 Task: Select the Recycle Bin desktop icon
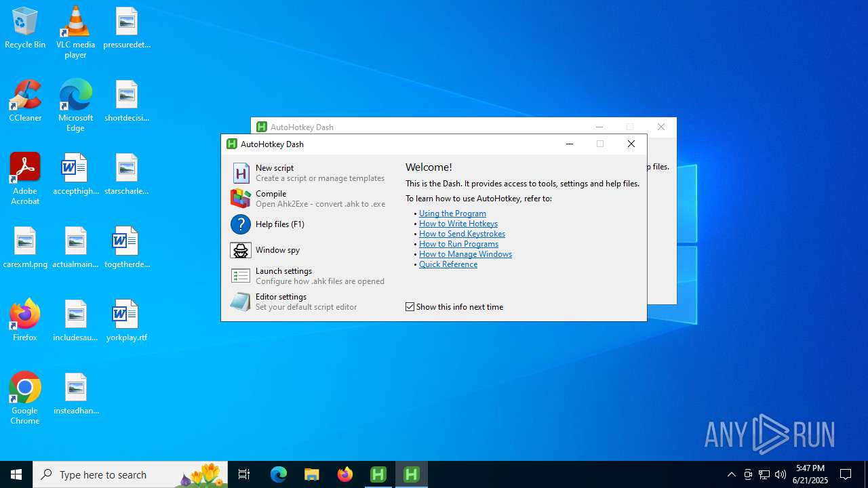pos(25,28)
